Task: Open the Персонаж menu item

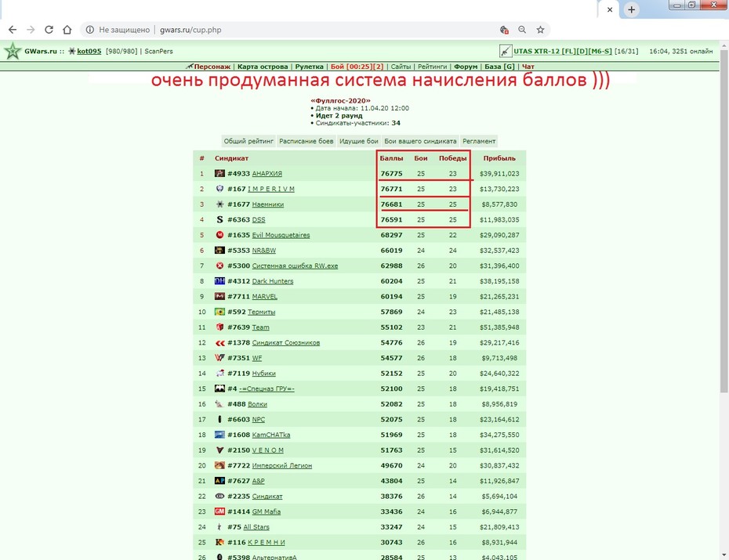Action: pyautogui.click(x=212, y=67)
